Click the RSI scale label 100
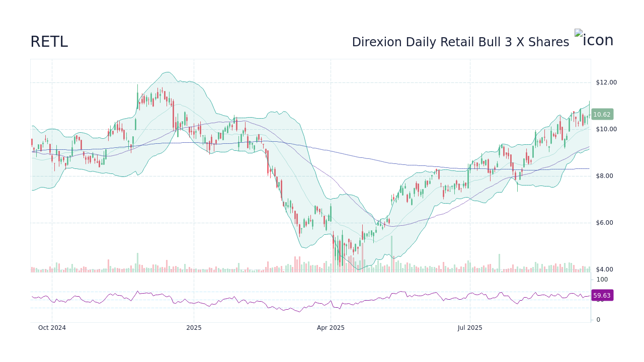Image resolution: width=644 pixels, height=362 pixels. tap(602, 280)
